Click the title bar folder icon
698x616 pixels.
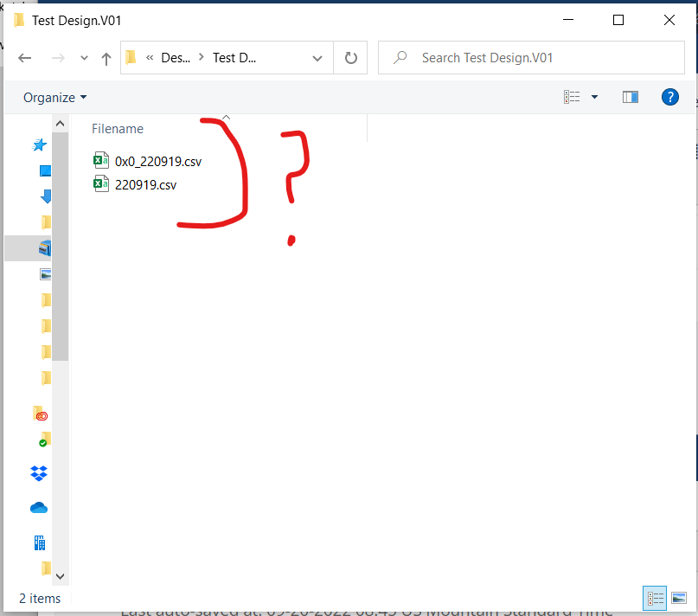[19, 21]
